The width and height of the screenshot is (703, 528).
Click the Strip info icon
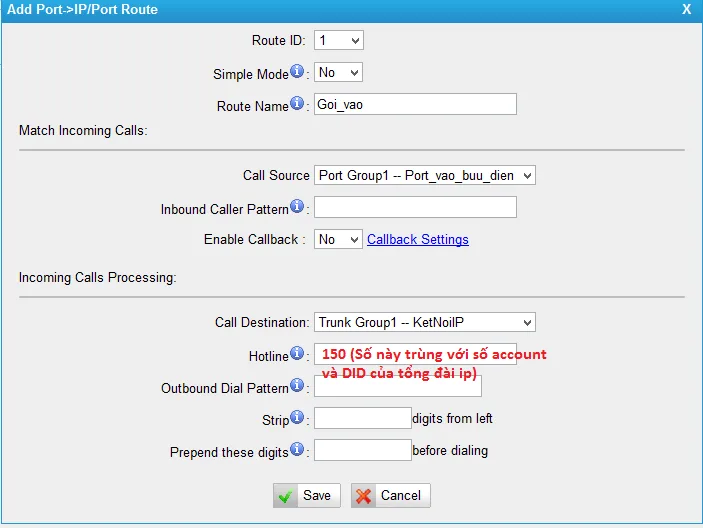(297, 418)
